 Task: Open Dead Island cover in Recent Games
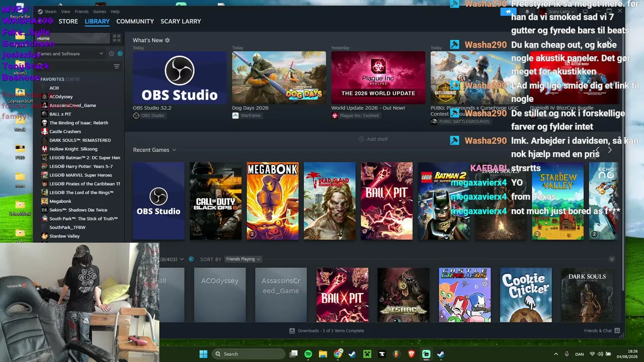tap(330, 201)
